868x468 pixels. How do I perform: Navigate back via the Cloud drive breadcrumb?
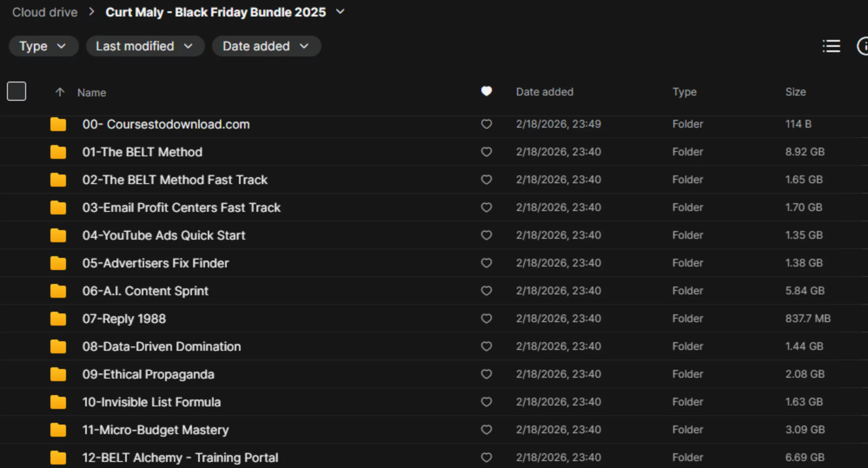pyautogui.click(x=44, y=12)
